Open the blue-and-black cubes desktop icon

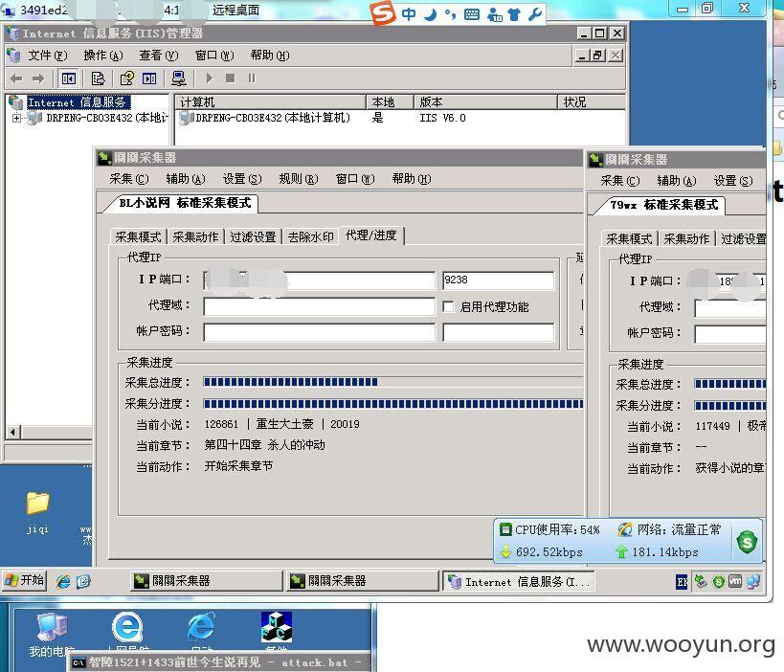pyautogui.click(x=277, y=628)
